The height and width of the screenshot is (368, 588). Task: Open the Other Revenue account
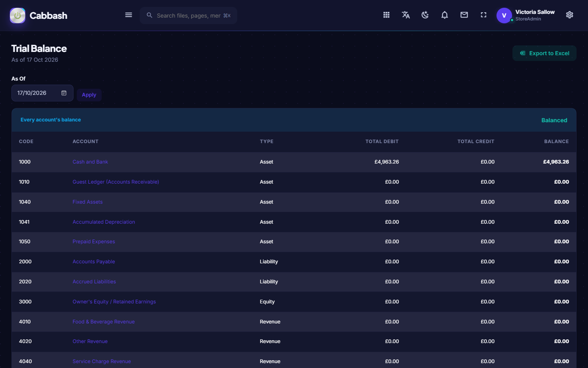(x=90, y=341)
